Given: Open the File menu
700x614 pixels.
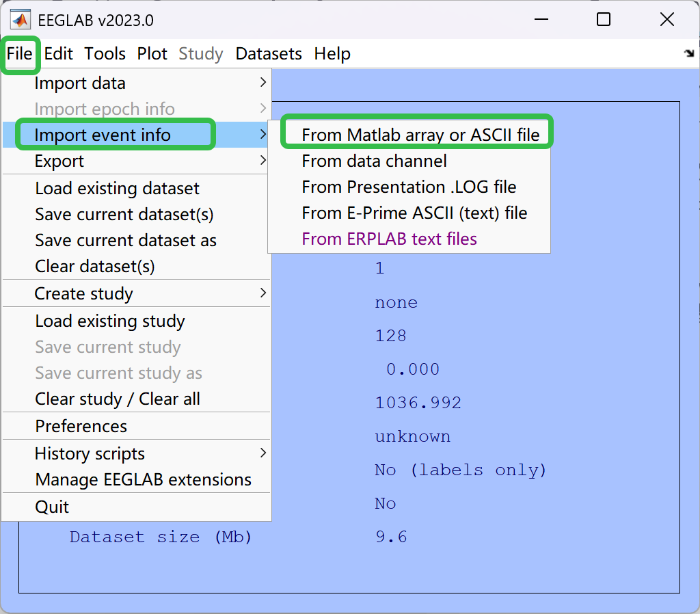Looking at the screenshot, I should (20, 53).
